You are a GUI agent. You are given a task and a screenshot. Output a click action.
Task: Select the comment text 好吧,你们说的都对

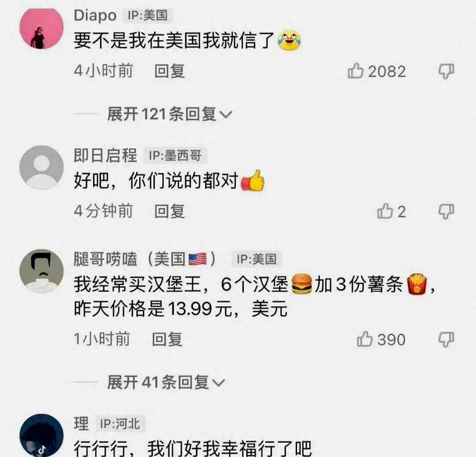click(156, 181)
